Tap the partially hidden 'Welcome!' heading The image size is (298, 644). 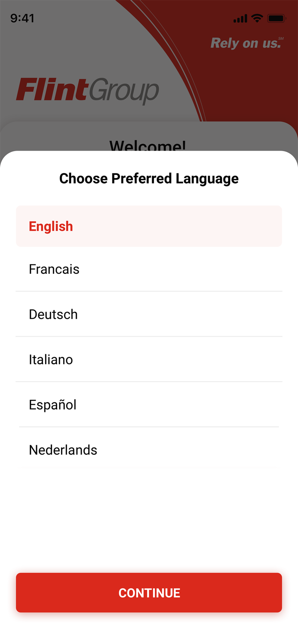(147, 145)
